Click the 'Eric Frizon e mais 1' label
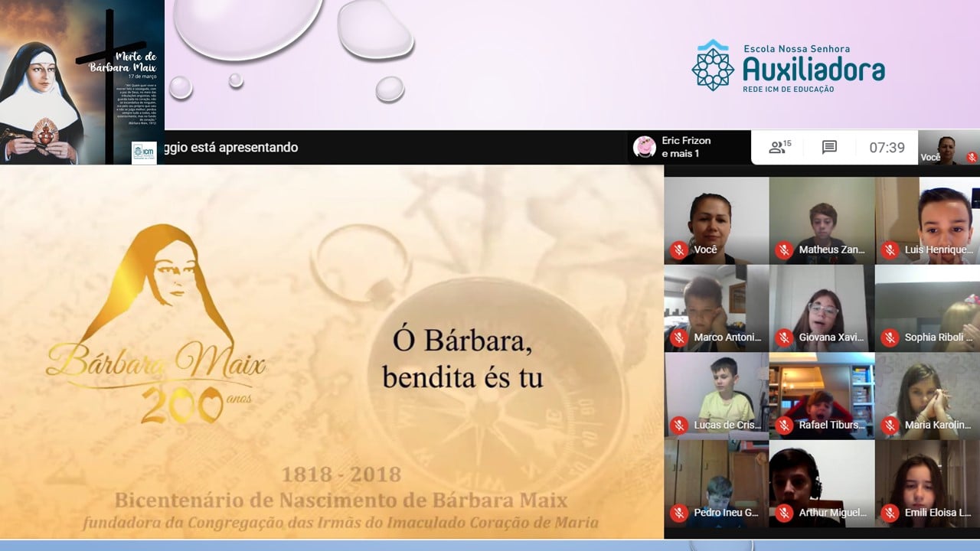This screenshot has height=551, width=980. pos(686,147)
